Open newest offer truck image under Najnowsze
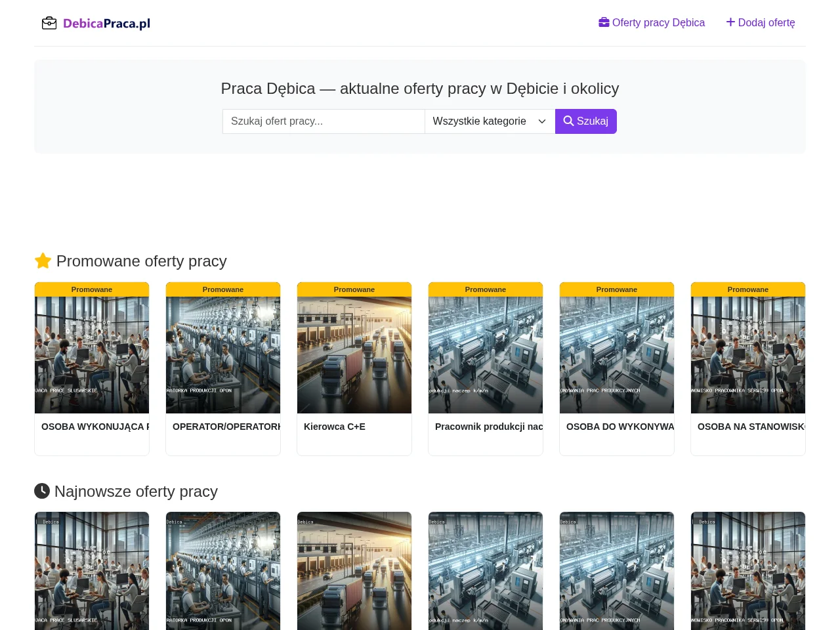 click(x=354, y=571)
